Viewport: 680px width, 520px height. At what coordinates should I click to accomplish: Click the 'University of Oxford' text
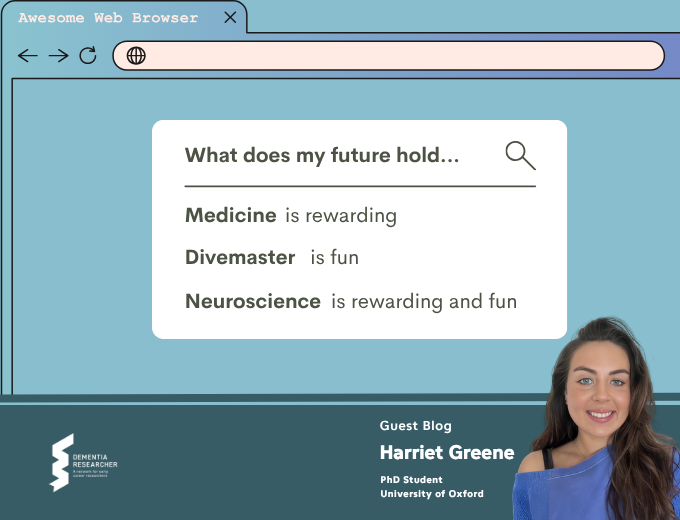point(432,494)
